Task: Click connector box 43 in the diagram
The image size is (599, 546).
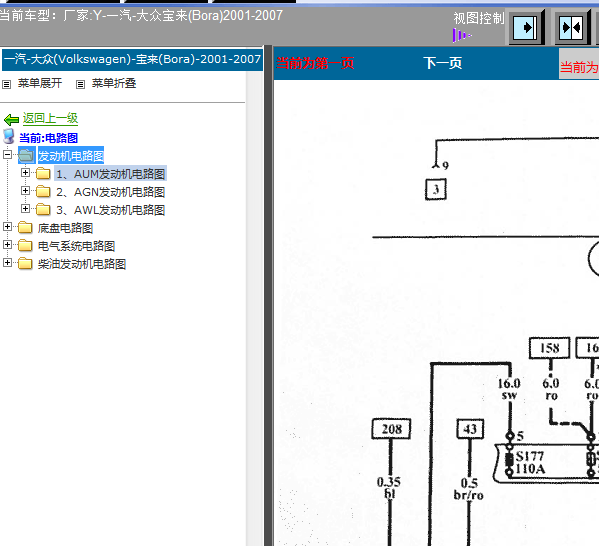Action: pyautogui.click(x=470, y=429)
